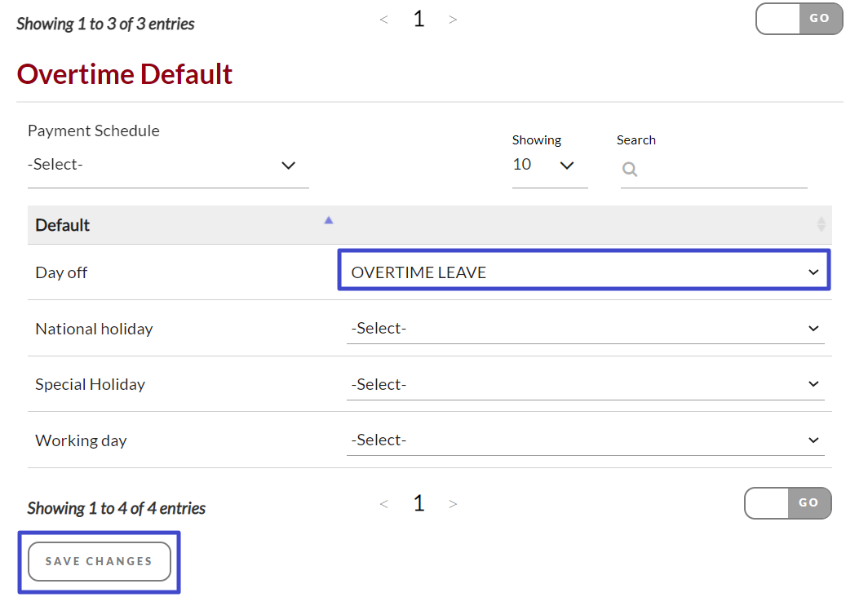Click the page number box next to the lower GO button
The width and height of the screenshot is (868, 606).
(767, 503)
